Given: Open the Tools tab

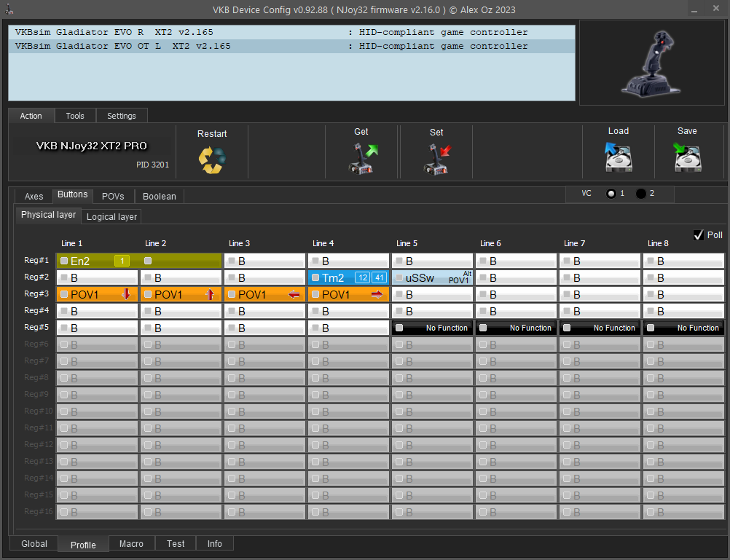Looking at the screenshot, I should coord(75,116).
